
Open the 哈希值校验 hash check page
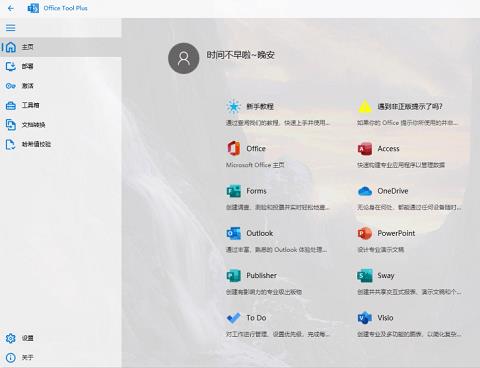click(x=61, y=144)
